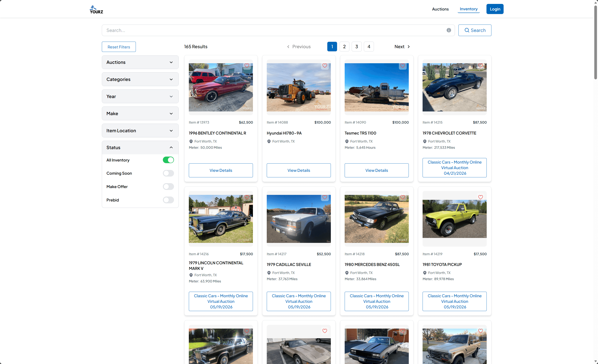The image size is (598, 364).
Task: Go to Next results page
Action: (402, 47)
